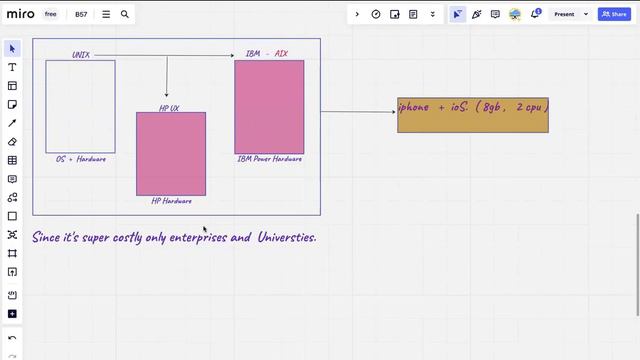
Task: Select the 'HP UX' text label
Action: 169,108
